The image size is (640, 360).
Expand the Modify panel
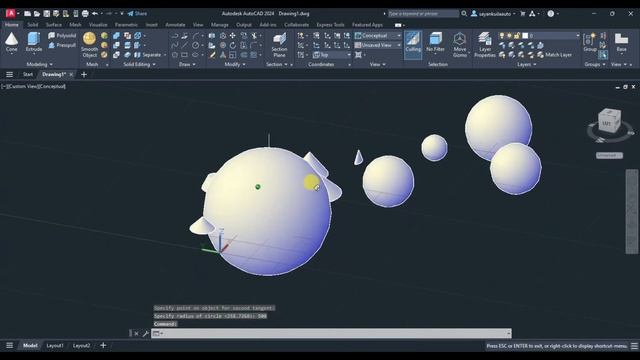point(235,64)
